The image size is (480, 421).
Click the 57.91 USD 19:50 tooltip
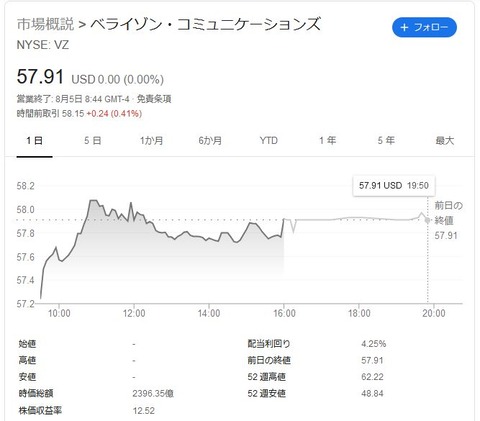[394, 186]
